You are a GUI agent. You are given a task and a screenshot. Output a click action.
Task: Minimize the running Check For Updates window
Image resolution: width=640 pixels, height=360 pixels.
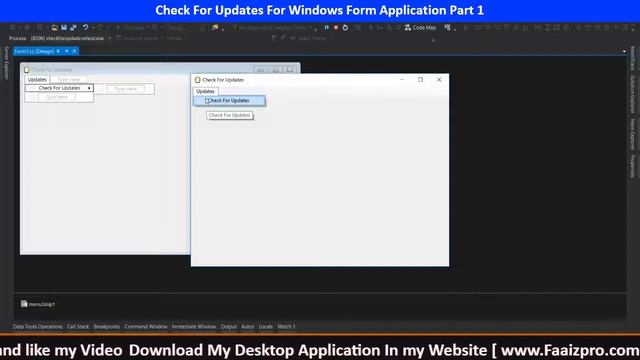pos(402,80)
